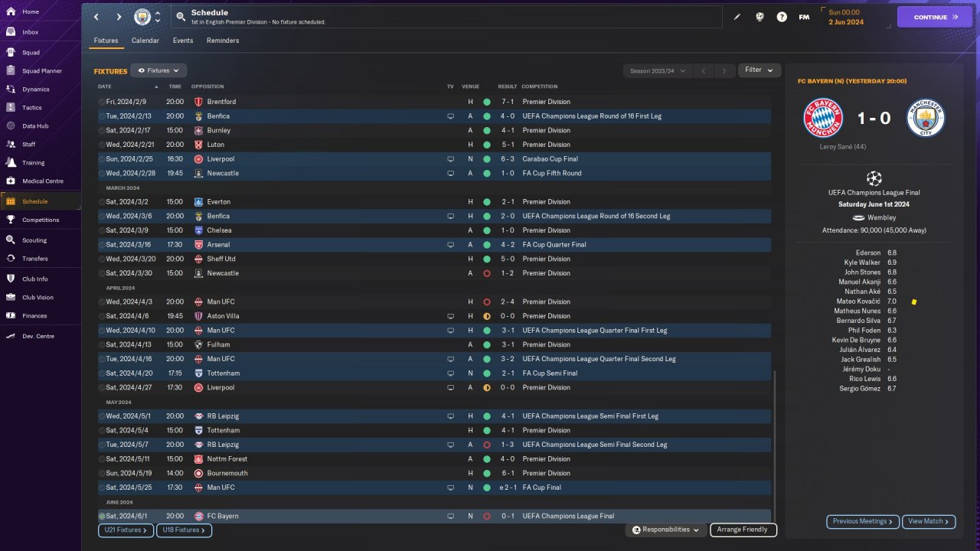Switch to the Calendar tab
The height and width of the screenshot is (551, 980).
(x=145, y=41)
